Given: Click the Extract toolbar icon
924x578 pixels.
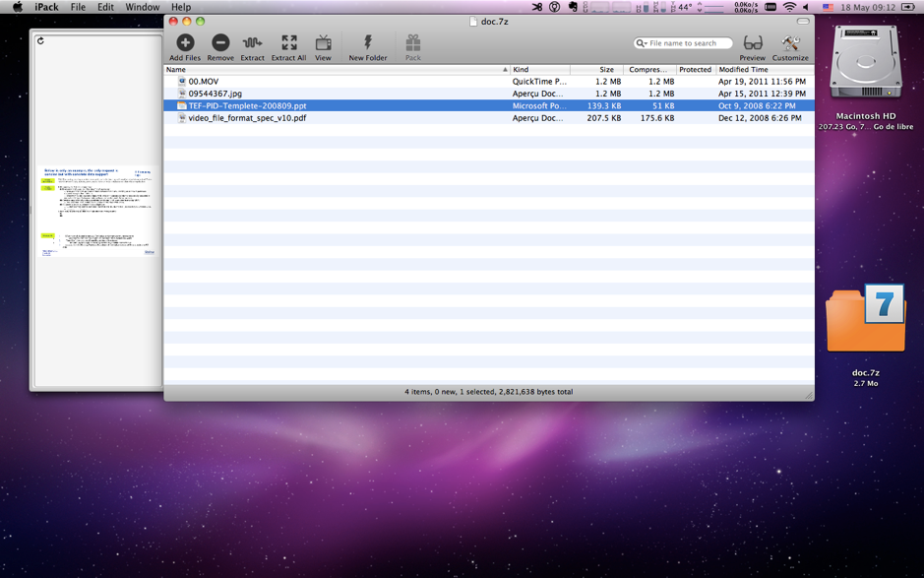Looking at the screenshot, I should (x=252, y=42).
